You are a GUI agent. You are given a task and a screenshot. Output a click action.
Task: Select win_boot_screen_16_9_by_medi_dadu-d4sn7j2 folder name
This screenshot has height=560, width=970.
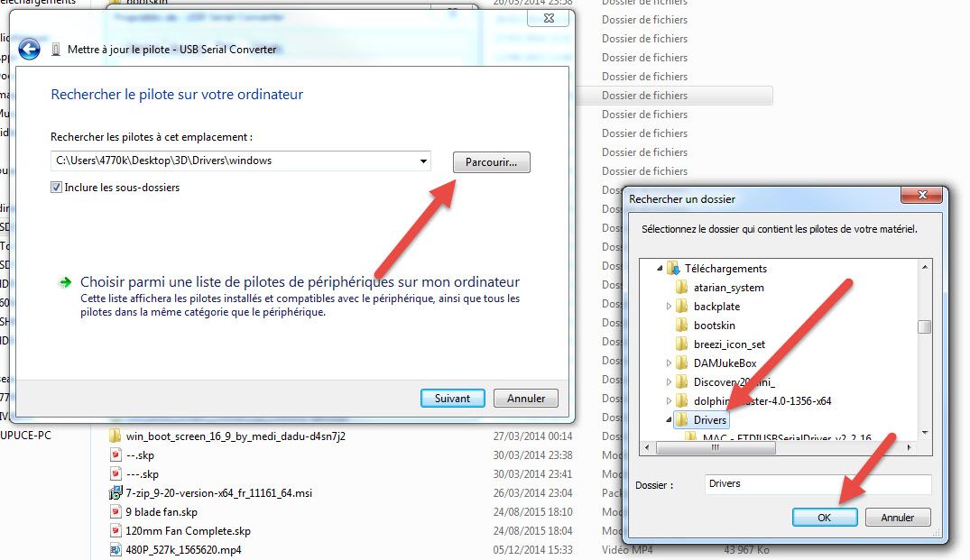236,436
